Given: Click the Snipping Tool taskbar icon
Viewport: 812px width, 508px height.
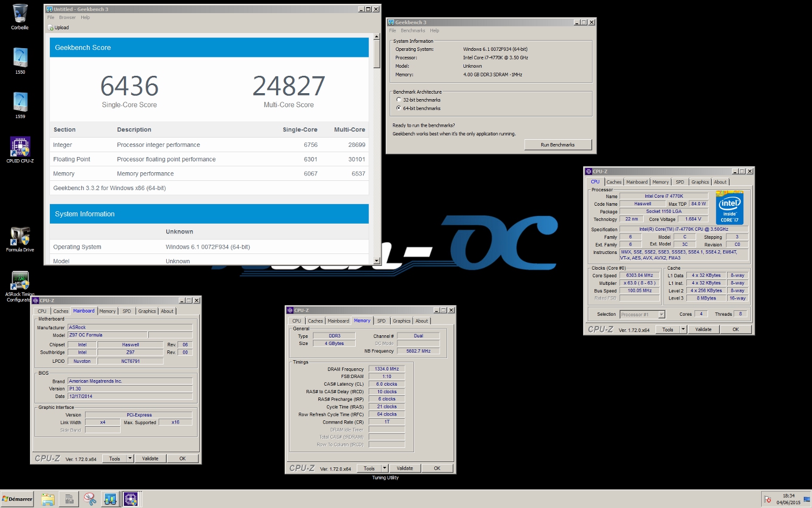Looking at the screenshot, I should coord(90,499).
